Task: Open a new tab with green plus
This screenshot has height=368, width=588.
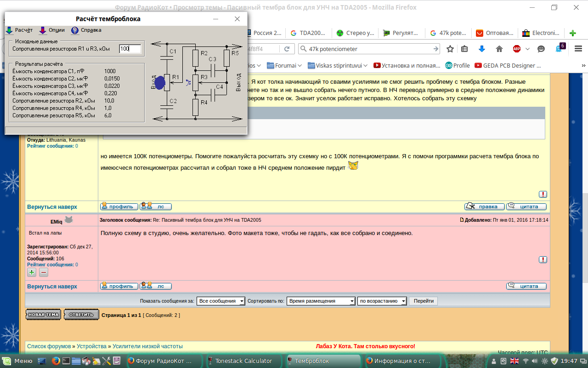Action: click(573, 33)
